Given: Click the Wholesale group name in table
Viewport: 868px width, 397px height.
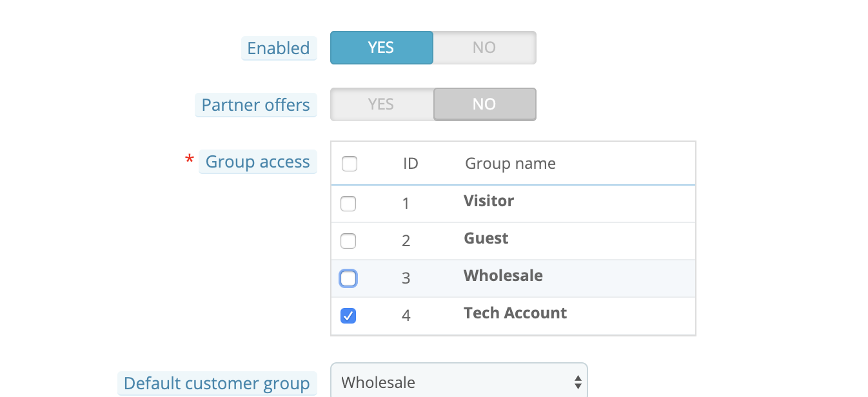Looking at the screenshot, I should pos(503,276).
